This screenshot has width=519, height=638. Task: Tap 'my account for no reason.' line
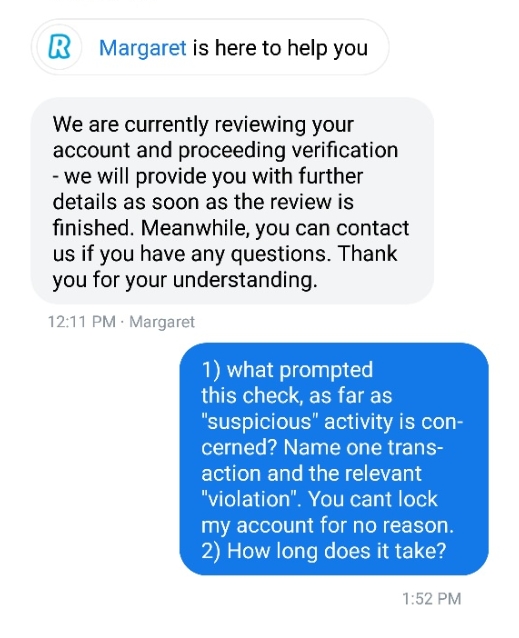pyautogui.click(x=327, y=525)
